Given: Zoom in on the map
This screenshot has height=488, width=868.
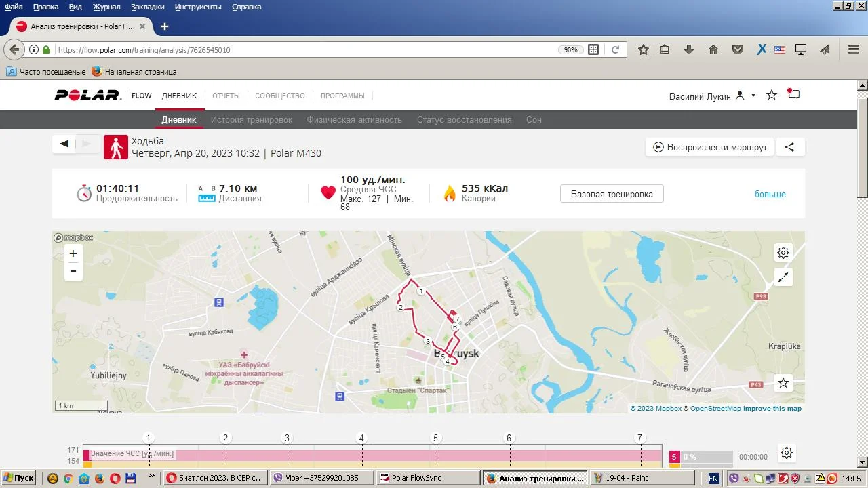Looking at the screenshot, I should pyautogui.click(x=73, y=253).
